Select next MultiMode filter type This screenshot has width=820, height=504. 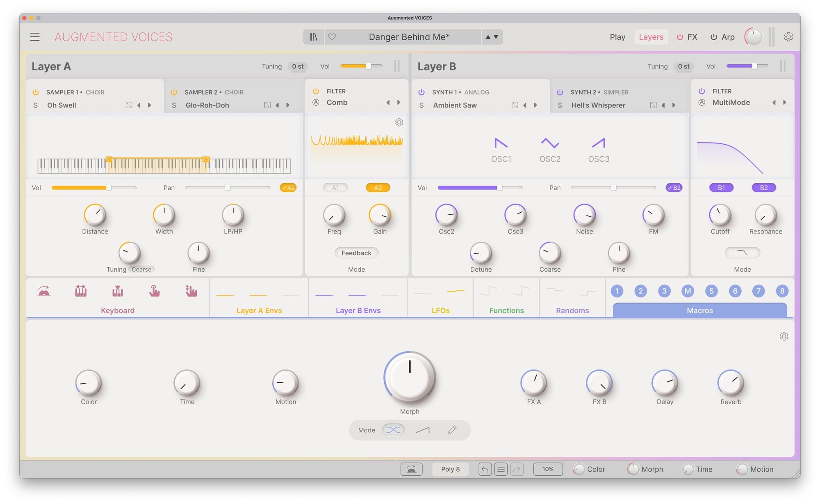coord(784,102)
